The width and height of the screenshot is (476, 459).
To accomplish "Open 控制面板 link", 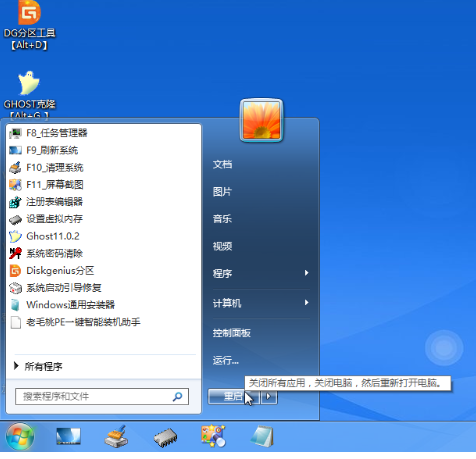I will (x=232, y=333).
